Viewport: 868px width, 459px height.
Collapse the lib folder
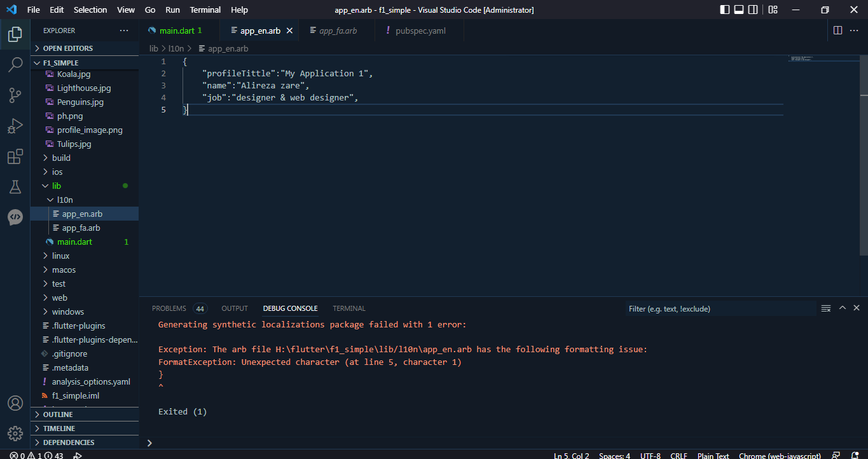(85, 186)
